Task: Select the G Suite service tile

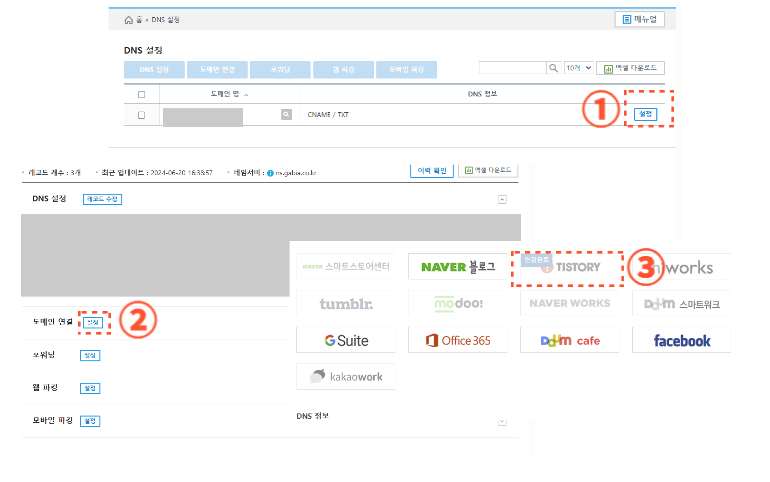Action: [x=346, y=340]
